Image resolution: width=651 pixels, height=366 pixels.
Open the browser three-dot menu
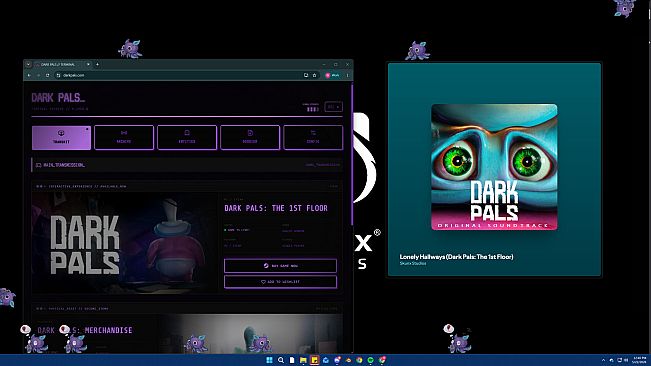348,75
